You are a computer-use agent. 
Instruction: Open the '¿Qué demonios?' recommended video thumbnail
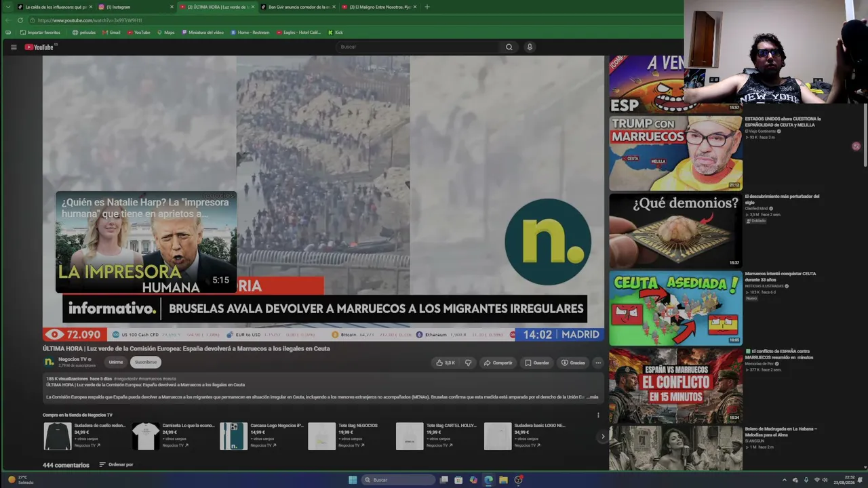[x=675, y=230]
